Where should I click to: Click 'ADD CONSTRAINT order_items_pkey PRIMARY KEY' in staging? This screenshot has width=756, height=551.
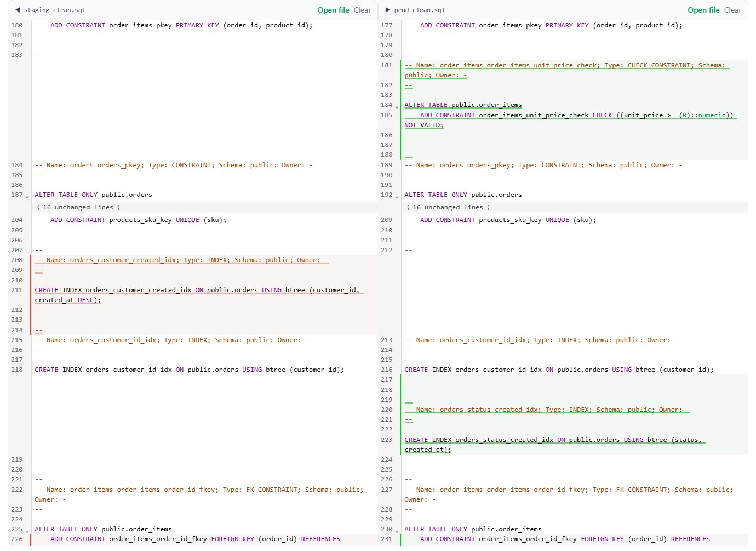181,25
